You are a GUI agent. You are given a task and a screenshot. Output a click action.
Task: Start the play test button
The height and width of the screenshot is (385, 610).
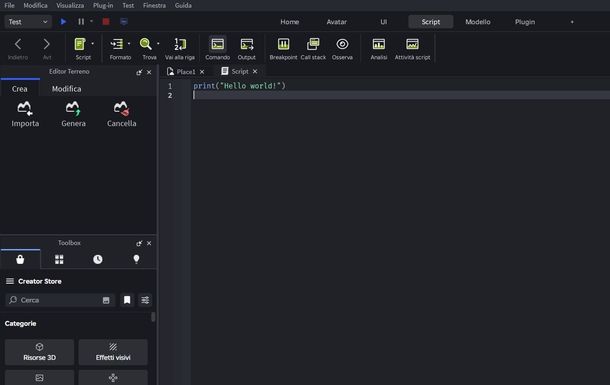(63, 22)
